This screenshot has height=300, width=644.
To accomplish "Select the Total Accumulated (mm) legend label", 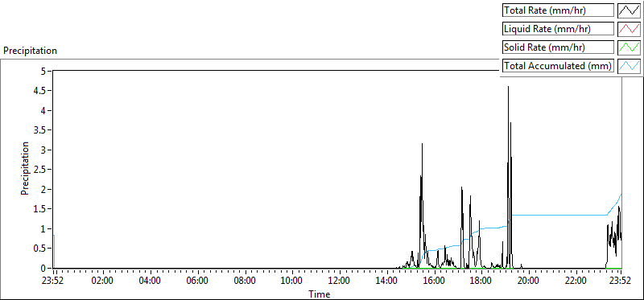I will [x=558, y=65].
